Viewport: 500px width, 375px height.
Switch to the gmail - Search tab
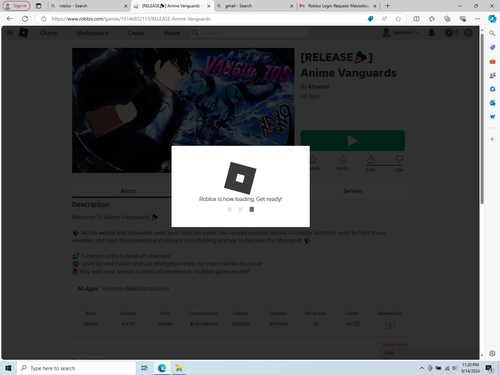[x=255, y=6]
